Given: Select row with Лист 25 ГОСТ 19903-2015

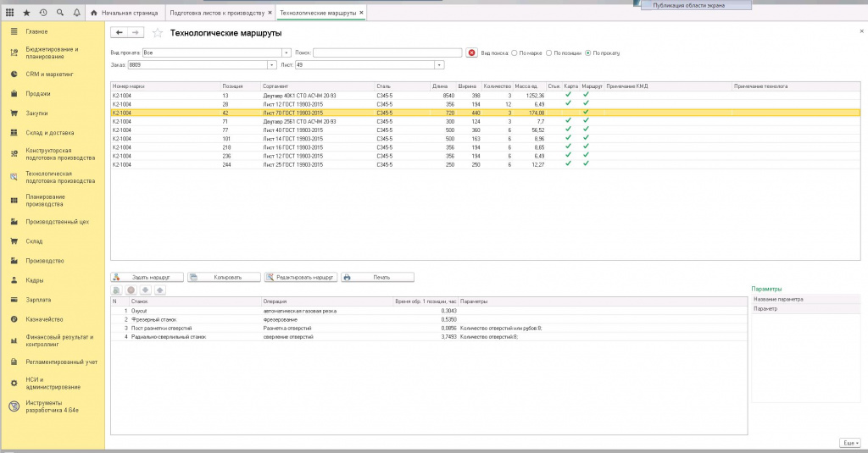Looking at the screenshot, I should [x=485, y=164].
